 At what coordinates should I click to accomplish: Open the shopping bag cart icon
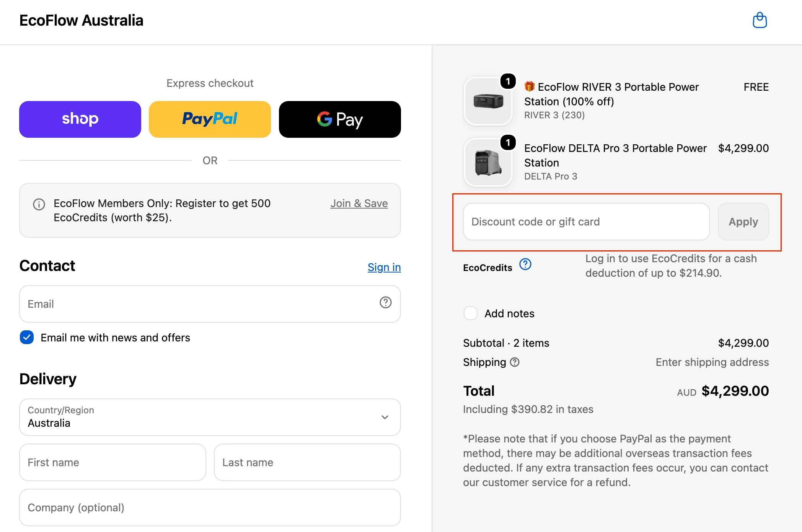(760, 20)
